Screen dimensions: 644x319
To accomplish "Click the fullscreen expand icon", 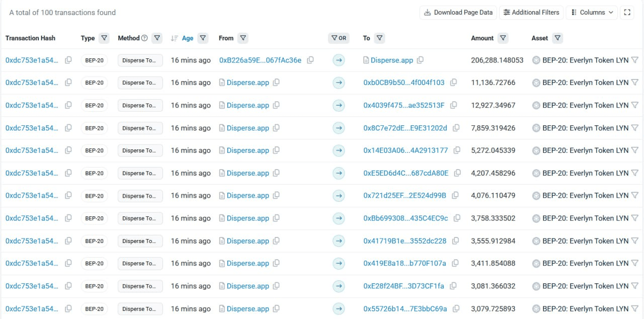I will tap(627, 13).
